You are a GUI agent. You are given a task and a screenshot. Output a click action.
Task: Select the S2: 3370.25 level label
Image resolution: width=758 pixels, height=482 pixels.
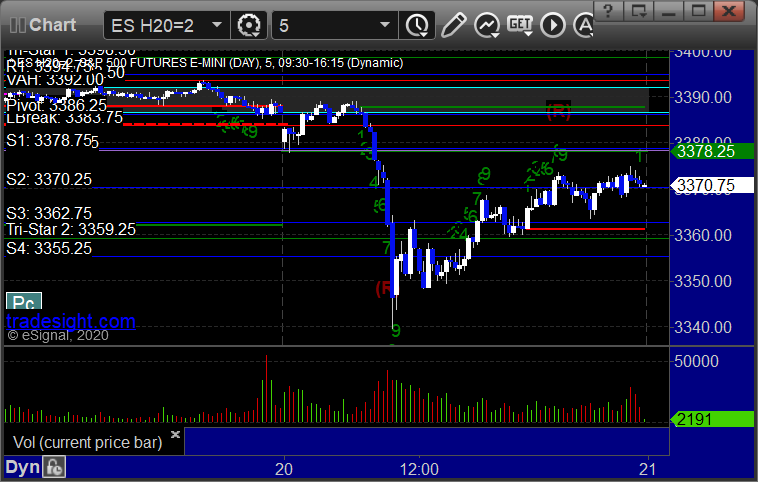pyautogui.click(x=49, y=179)
